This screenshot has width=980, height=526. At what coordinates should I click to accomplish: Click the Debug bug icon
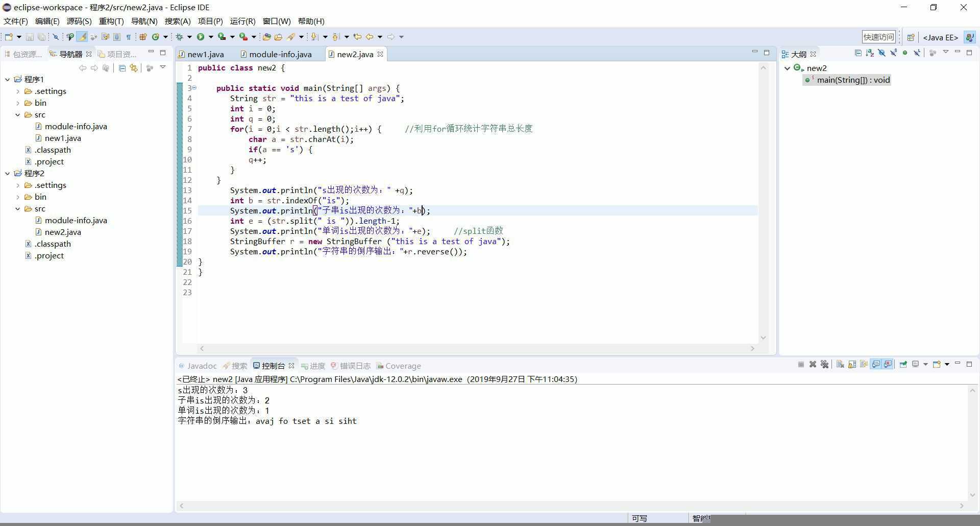point(179,37)
